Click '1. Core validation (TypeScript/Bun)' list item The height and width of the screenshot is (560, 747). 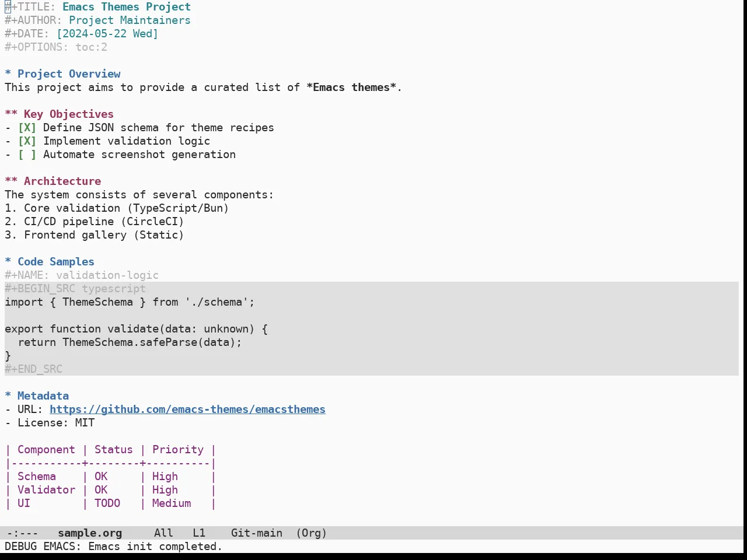click(x=117, y=208)
